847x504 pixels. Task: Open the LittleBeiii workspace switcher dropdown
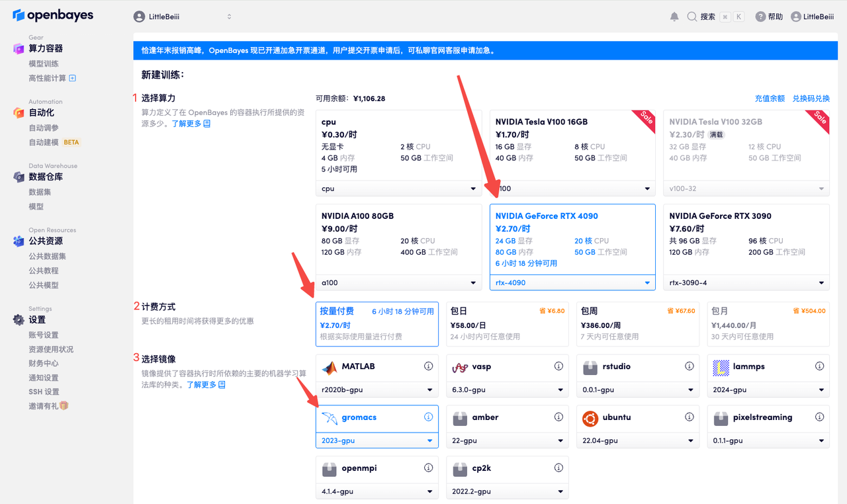tap(183, 17)
